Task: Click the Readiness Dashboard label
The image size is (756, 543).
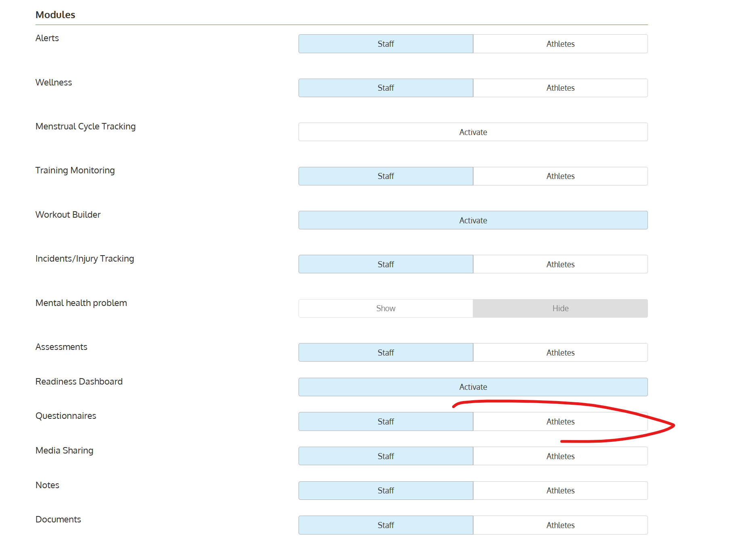Action: coord(79,382)
